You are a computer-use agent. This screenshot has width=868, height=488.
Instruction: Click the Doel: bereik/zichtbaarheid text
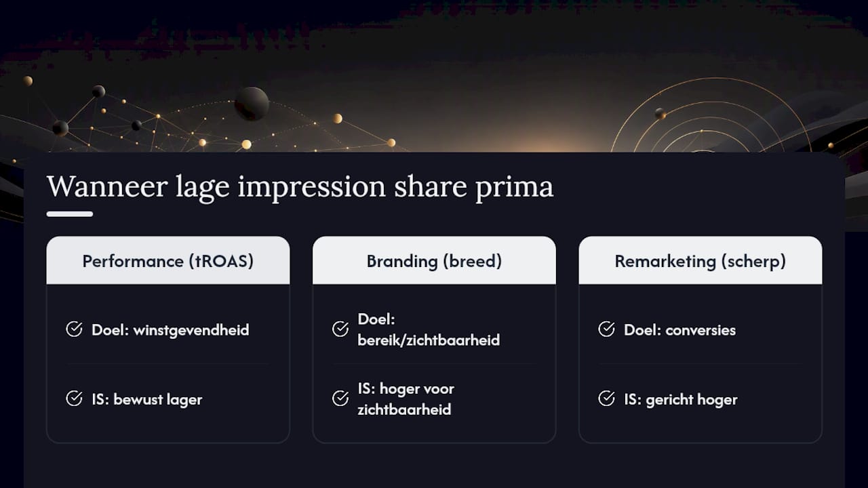pyautogui.click(x=429, y=329)
